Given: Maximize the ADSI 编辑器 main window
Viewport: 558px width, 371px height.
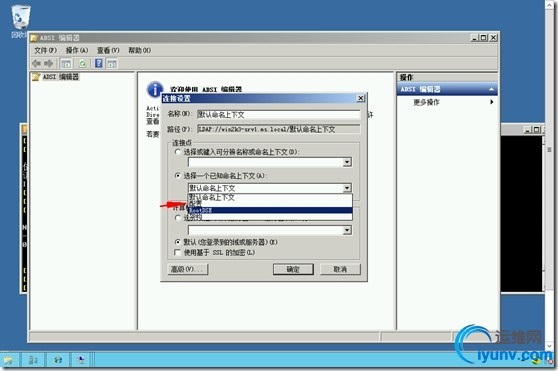Looking at the screenshot, I should coord(484,38).
